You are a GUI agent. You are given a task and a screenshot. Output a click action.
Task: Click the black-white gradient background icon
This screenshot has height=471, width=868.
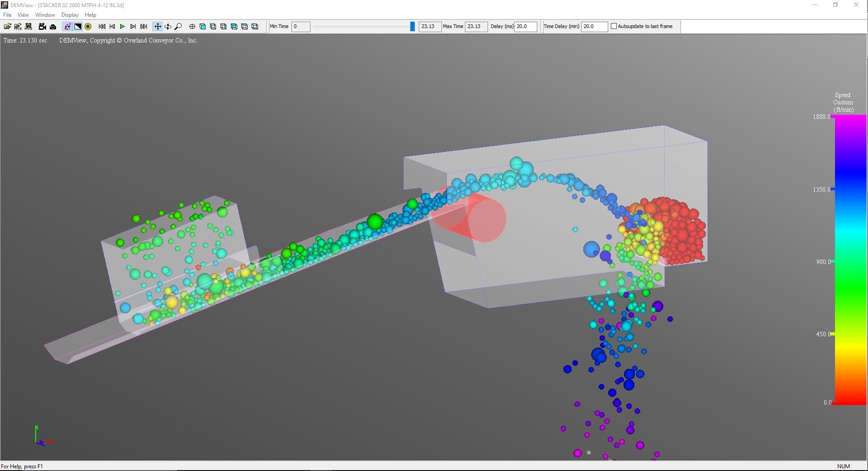pos(78,27)
